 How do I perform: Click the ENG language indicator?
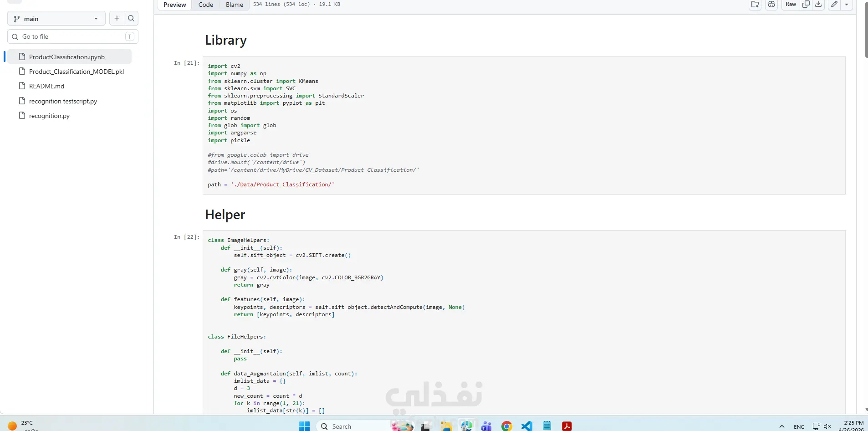coord(799,426)
